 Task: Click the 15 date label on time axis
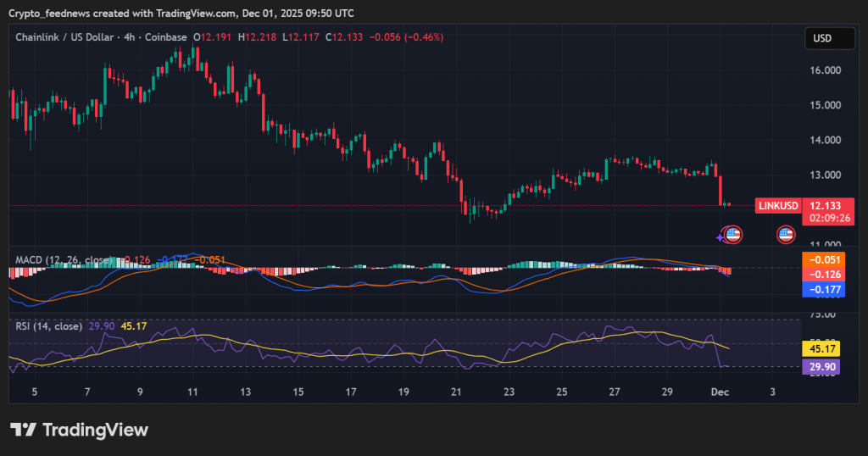point(298,392)
